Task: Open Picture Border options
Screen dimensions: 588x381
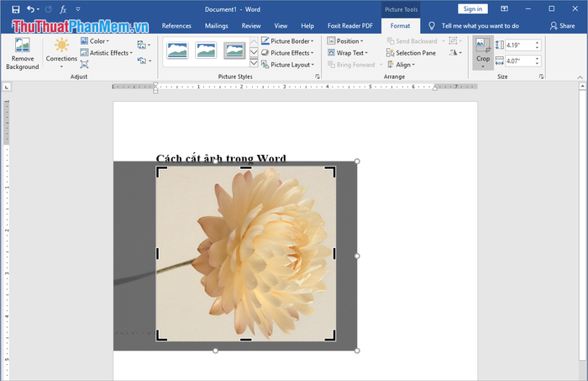Action: pos(287,41)
